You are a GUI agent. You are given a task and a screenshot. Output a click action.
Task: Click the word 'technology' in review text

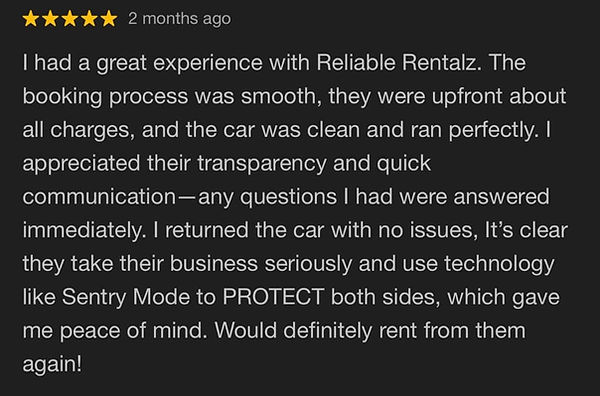click(499, 264)
